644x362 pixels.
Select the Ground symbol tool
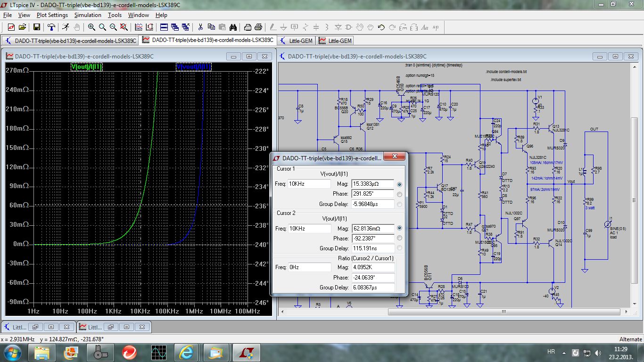(283, 27)
